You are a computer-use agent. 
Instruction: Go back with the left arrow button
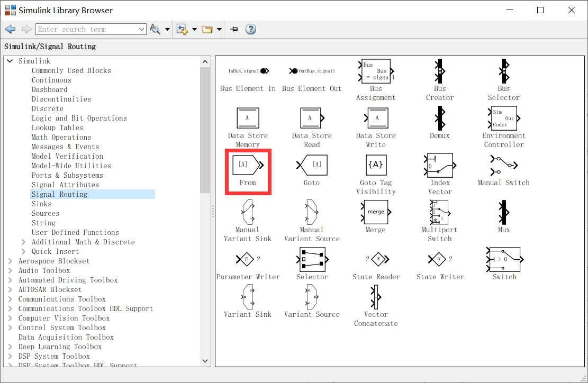pyautogui.click(x=11, y=29)
